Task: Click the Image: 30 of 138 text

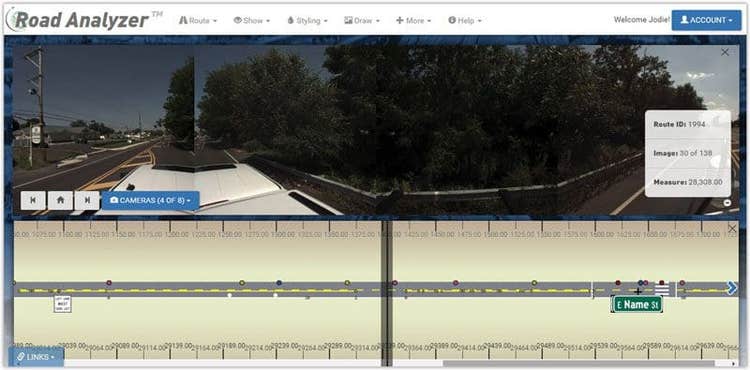Action: pos(683,153)
